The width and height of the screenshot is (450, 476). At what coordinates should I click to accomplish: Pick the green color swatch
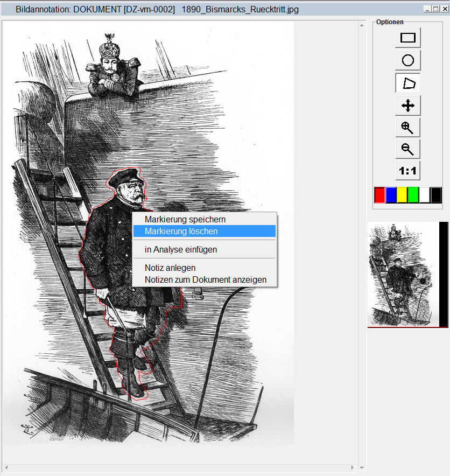tap(413, 194)
